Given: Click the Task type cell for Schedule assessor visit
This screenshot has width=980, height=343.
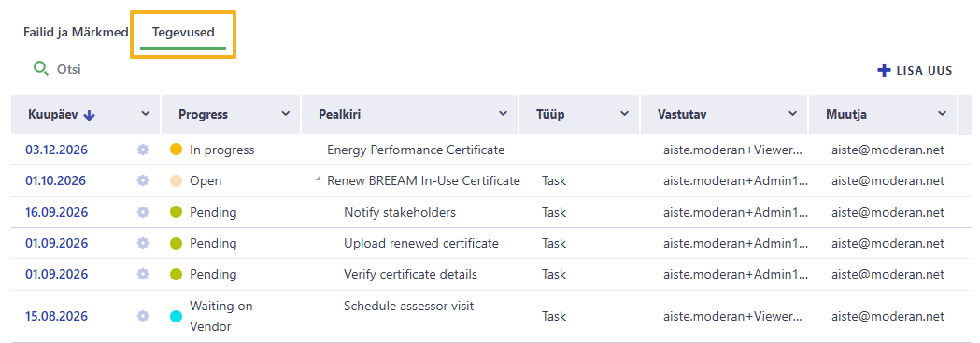Looking at the screenshot, I should [554, 316].
